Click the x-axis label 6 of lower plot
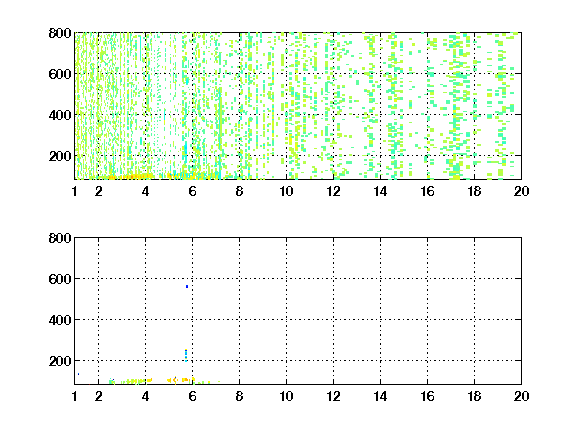 [192, 396]
